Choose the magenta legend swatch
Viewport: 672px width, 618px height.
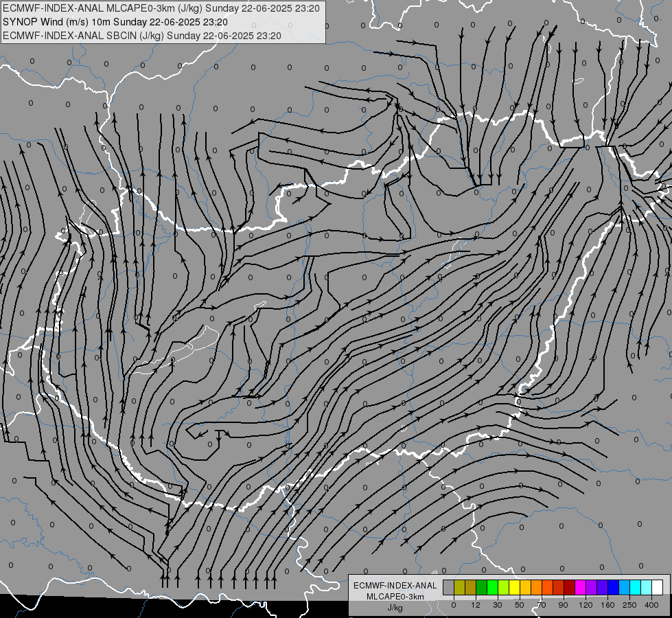[x=580, y=587]
